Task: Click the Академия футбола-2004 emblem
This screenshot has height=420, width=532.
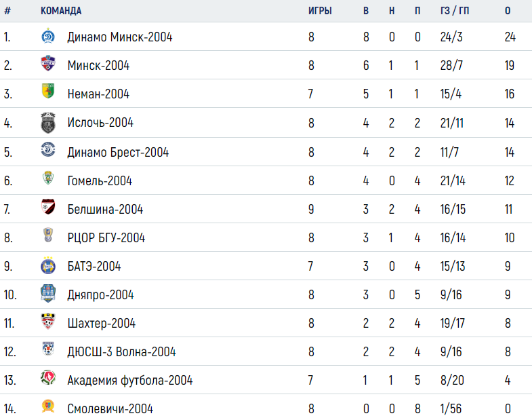Action: (48, 377)
